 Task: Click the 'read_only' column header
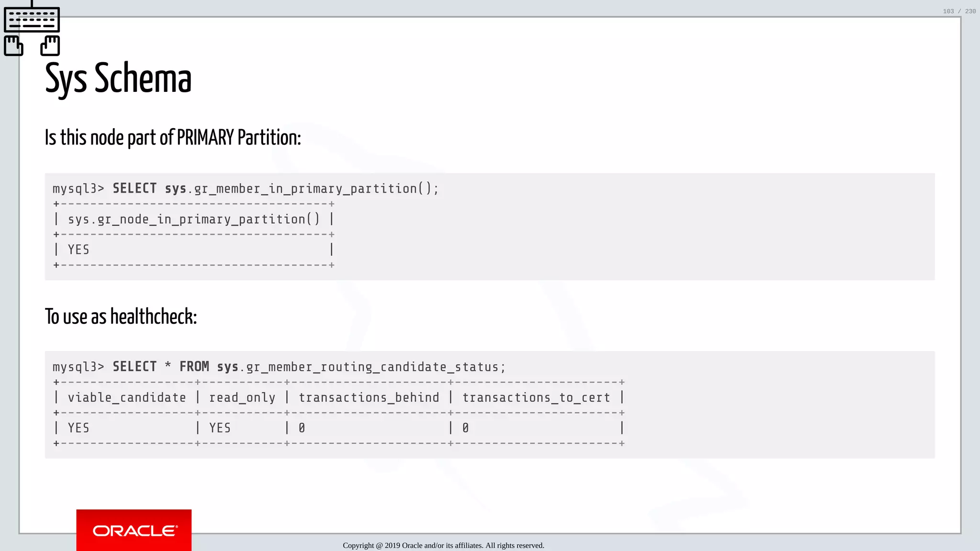coord(242,397)
